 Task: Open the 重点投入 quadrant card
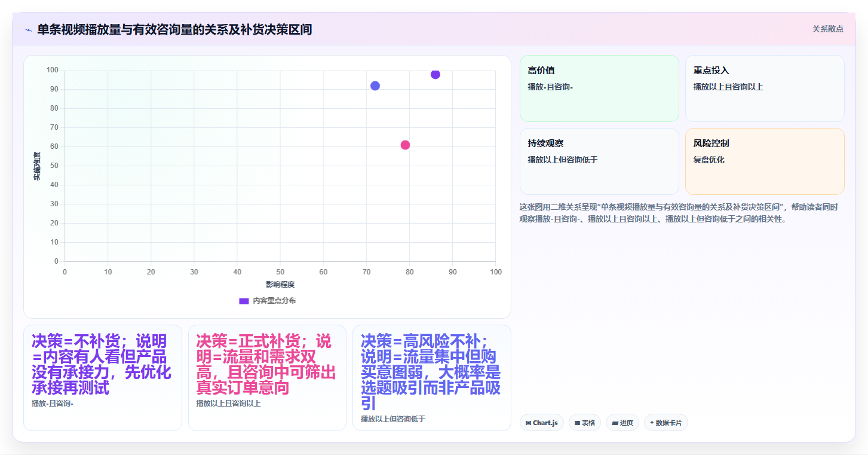765,88
